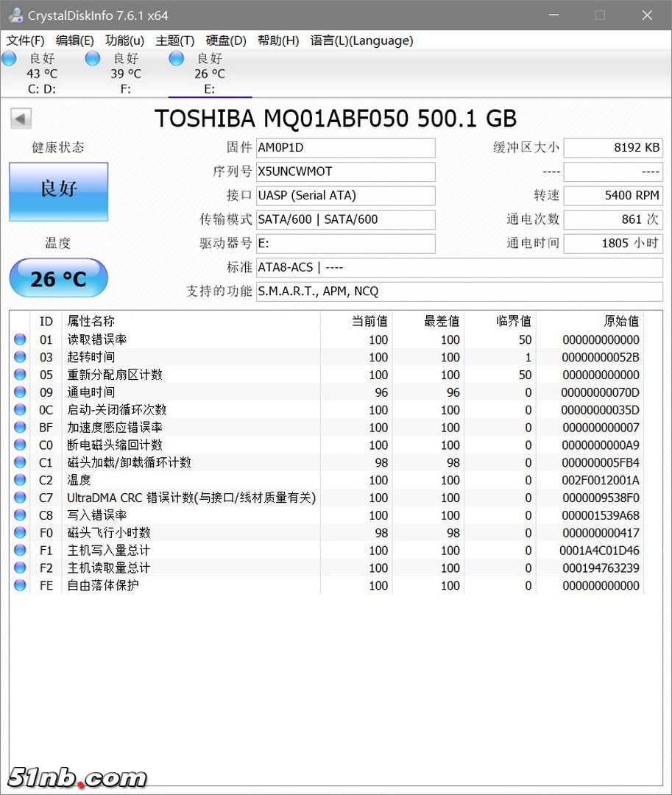Click the 26 °C temperature indicator
Viewport: 672px width, 795px height.
57,278
